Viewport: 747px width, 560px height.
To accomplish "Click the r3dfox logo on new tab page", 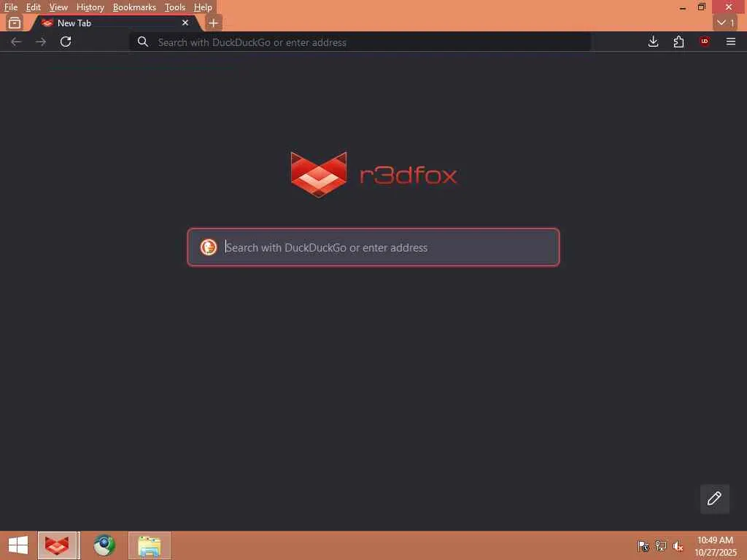I will tap(374, 174).
